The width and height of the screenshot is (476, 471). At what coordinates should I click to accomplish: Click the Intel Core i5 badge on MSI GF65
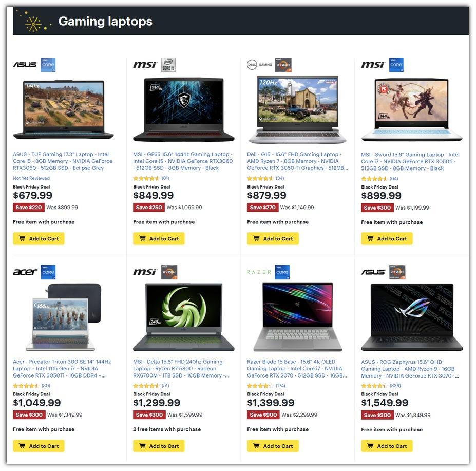coord(168,65)
